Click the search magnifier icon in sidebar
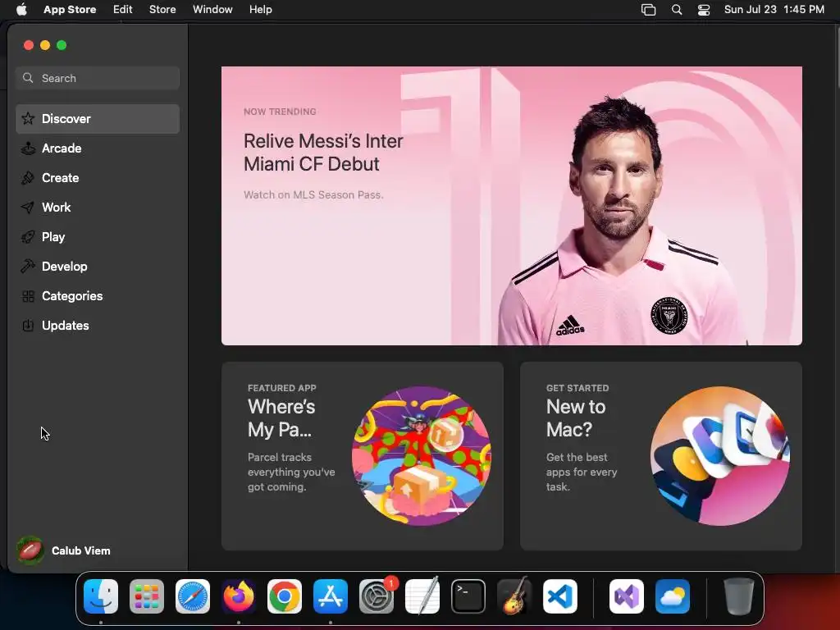The image size is (840, 630). (x=28, y=78)
